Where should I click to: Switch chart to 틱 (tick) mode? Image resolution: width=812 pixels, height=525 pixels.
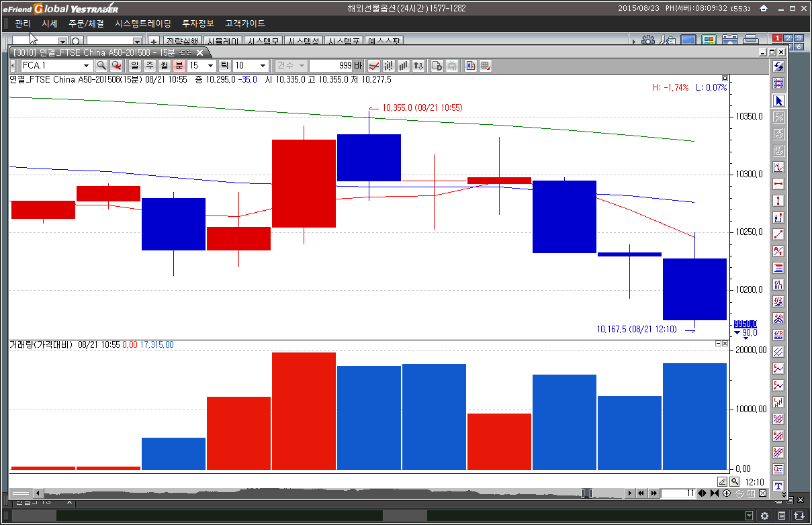pos(224,66)
